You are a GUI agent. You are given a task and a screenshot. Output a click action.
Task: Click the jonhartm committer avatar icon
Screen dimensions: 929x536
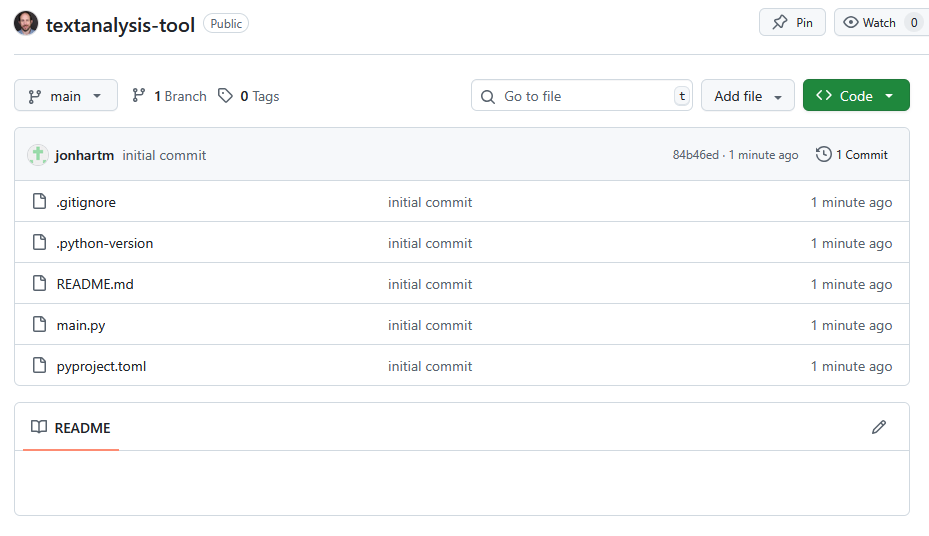(38, 155)
